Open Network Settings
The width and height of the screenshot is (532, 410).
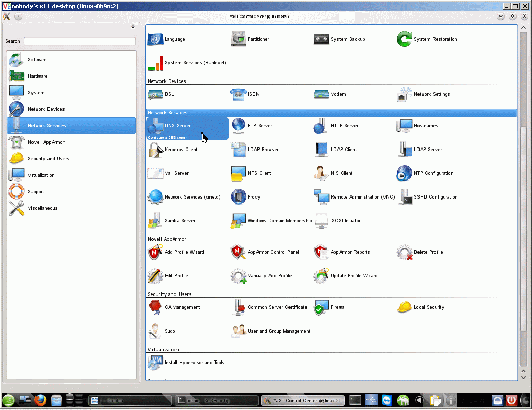point(424,94)
